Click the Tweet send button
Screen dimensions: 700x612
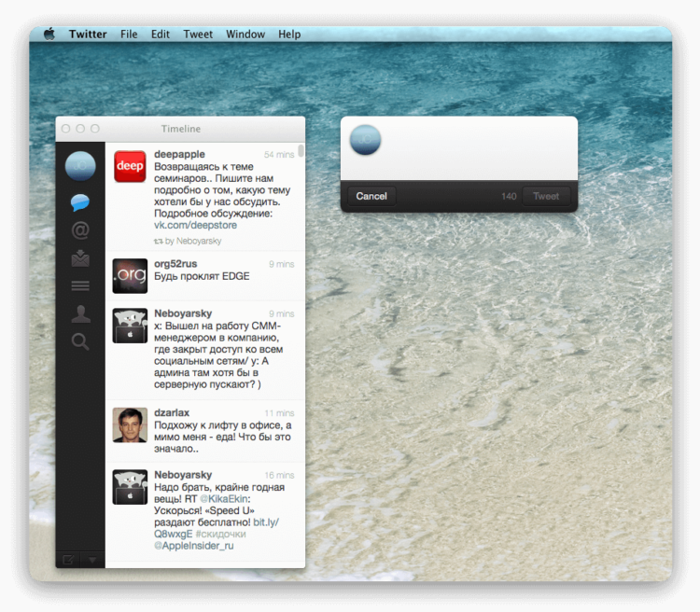546,196
